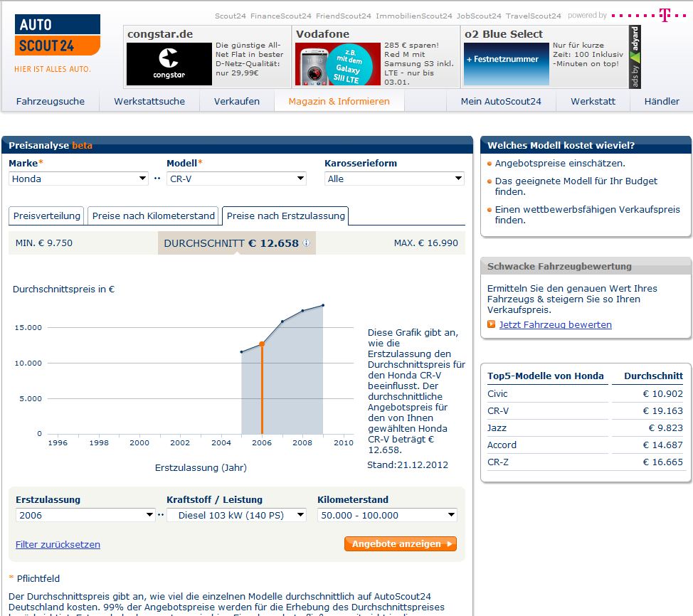This screenshot has height=616, width=693.
Task: Open the Fahrzeugsuche menu
Action: pyautogui.click(x=51, y=101)
